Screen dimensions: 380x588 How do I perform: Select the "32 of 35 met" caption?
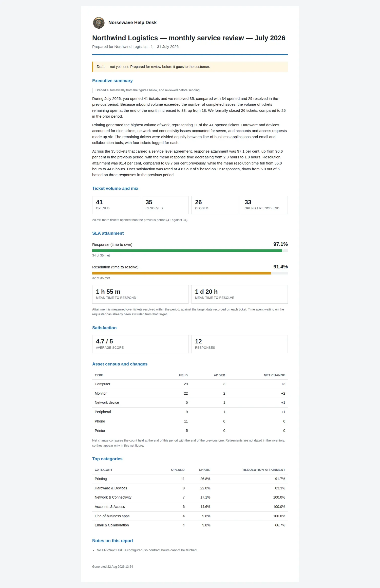click(101, 278)
